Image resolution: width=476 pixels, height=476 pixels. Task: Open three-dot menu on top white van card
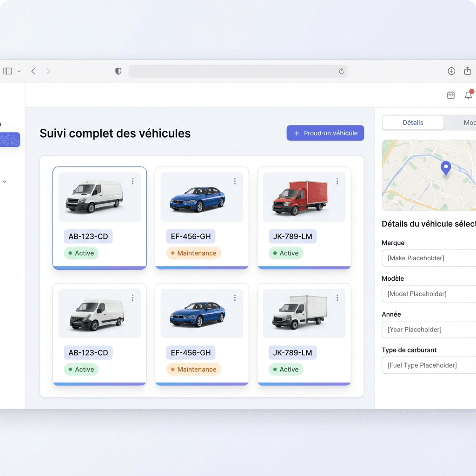(x=132, y=181)
